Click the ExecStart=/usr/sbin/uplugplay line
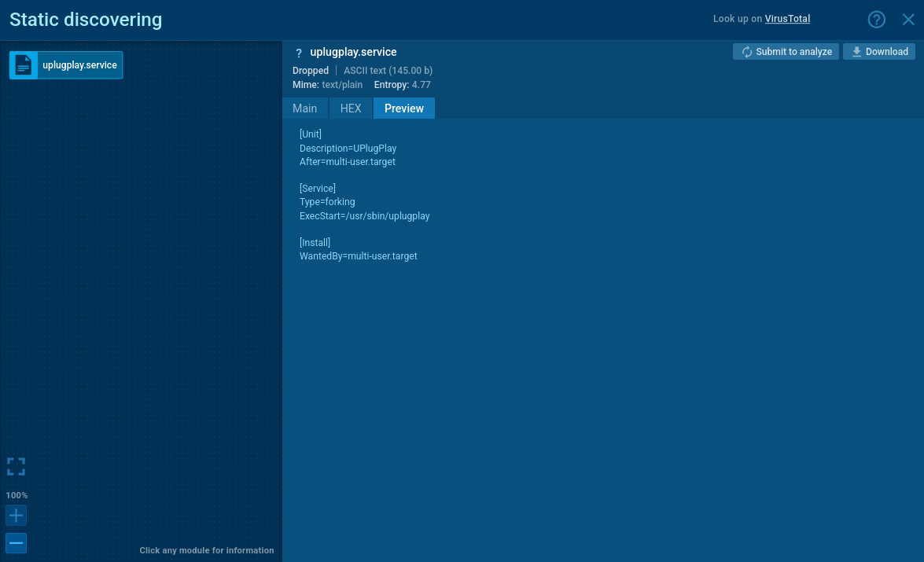 pos(364,215)
